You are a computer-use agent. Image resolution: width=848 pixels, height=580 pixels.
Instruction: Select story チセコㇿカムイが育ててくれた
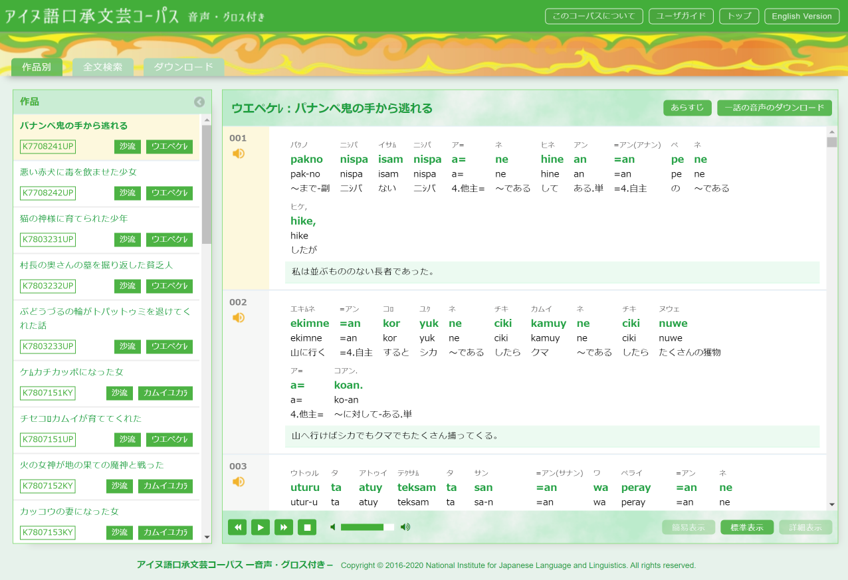pos(81,419)
